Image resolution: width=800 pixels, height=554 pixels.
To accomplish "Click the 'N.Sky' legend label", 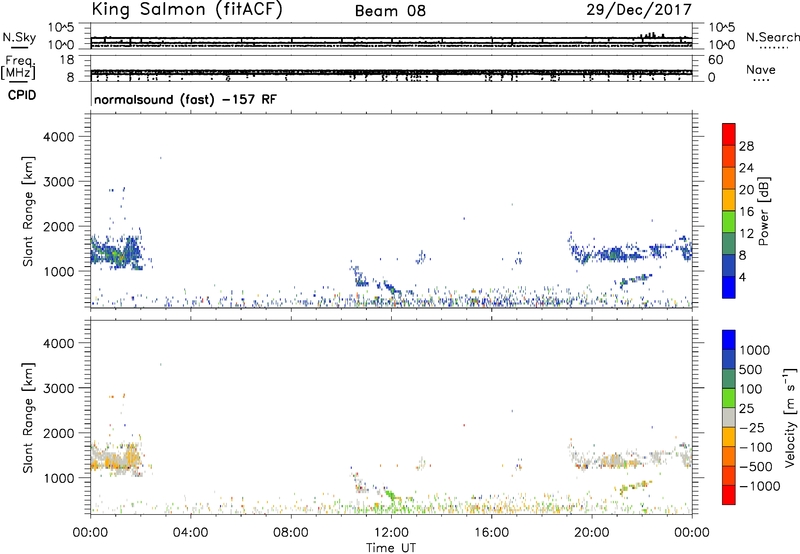I will pos(19,37).
